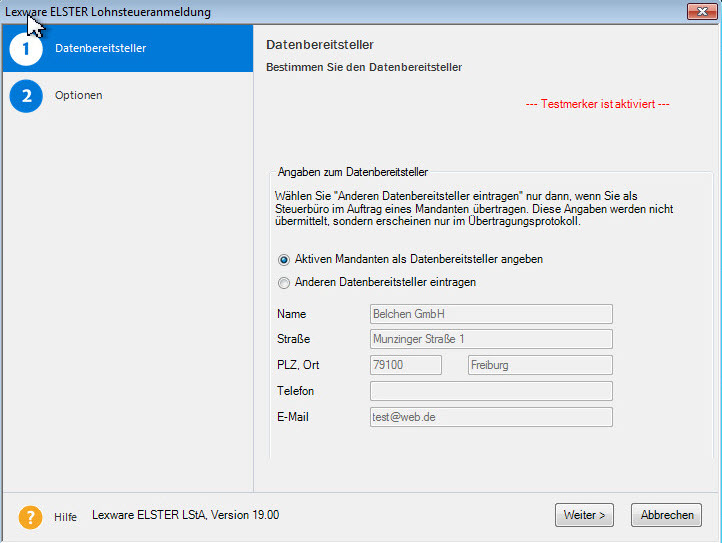Select the Datenbereitsteller wizard step
The width and height of the screenshot is (722, 543).
pyautogui.click(x=128, y=48)
